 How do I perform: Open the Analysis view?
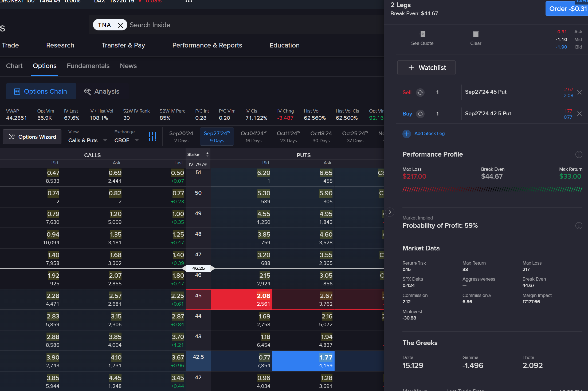click(102, 91)
